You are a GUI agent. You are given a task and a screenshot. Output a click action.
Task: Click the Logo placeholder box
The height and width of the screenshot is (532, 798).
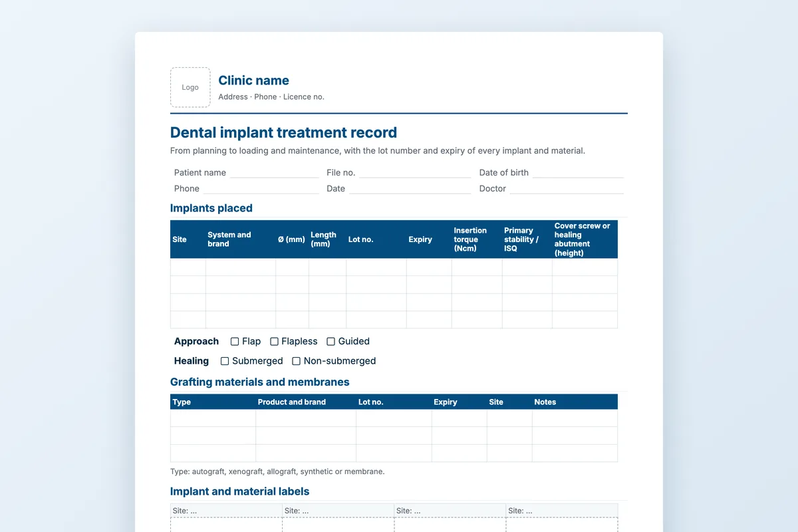pos(190,87)
